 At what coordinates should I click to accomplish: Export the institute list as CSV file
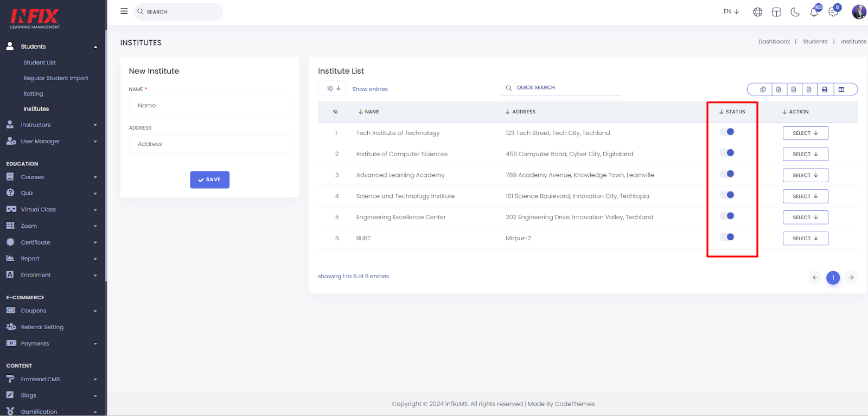(x=794, y=89)
